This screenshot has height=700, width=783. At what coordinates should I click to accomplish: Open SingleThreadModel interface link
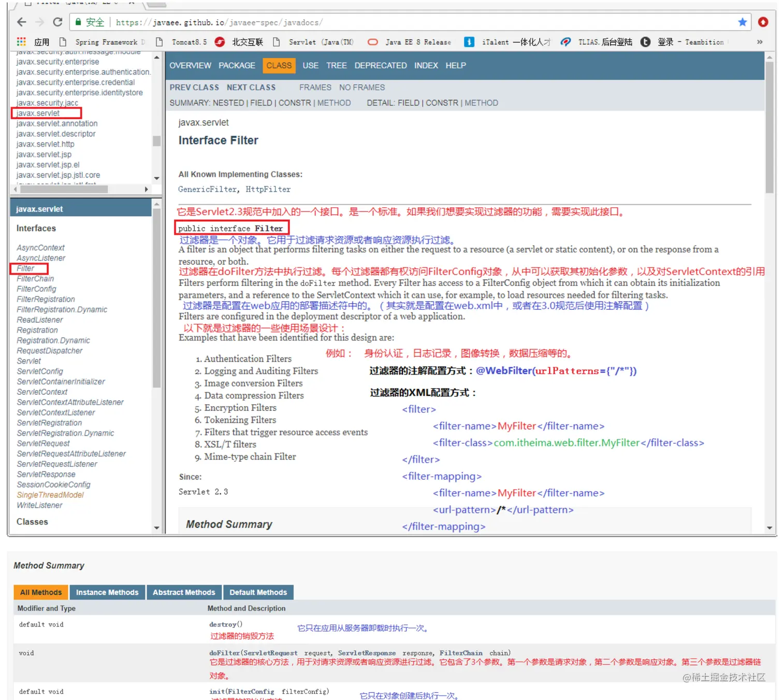[x=50, y=495]
